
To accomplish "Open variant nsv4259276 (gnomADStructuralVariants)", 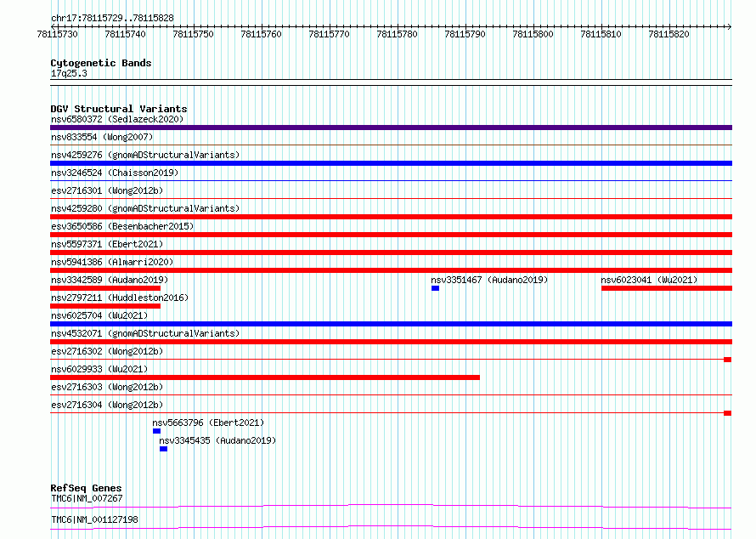I will (x=145, y=155).
